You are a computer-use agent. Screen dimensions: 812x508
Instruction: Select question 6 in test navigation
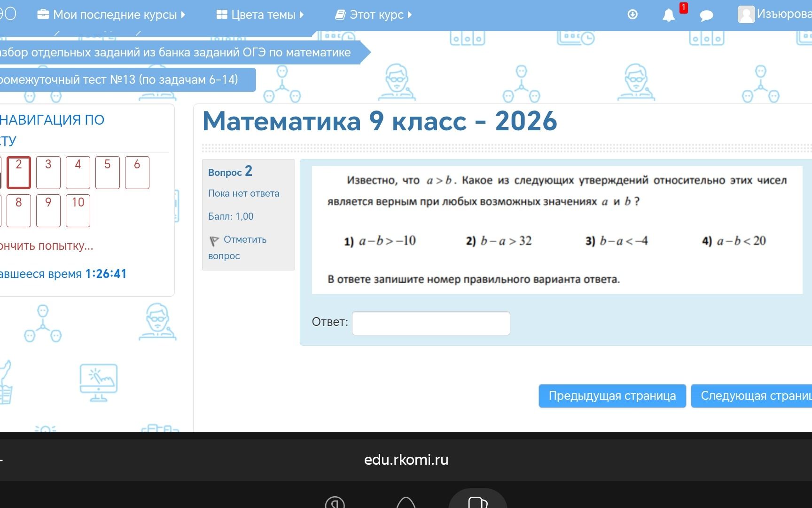pos(137,173)
